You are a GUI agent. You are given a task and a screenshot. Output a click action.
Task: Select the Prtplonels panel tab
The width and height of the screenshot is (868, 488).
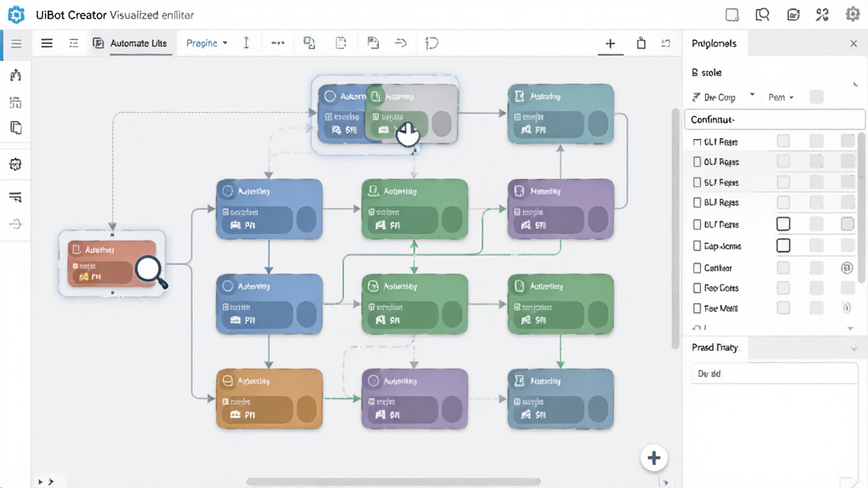coord(714,43)
